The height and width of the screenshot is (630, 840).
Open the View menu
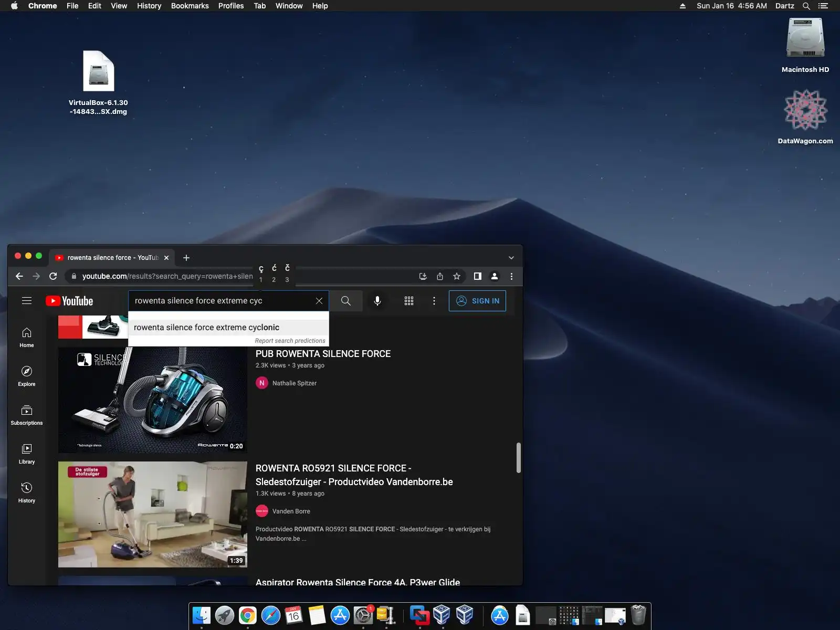pos(119,6)
